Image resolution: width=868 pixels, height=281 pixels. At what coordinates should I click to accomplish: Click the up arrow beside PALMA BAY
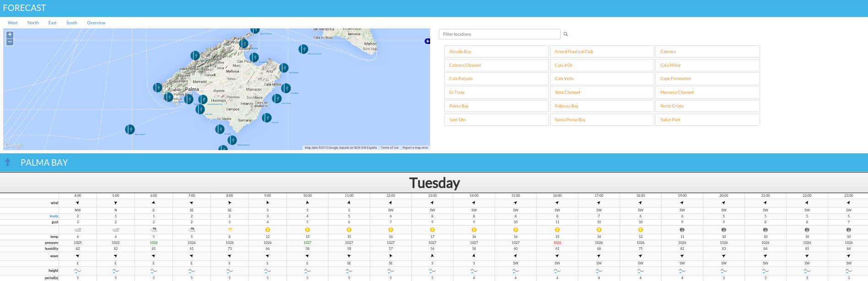(x=7, y=162)
